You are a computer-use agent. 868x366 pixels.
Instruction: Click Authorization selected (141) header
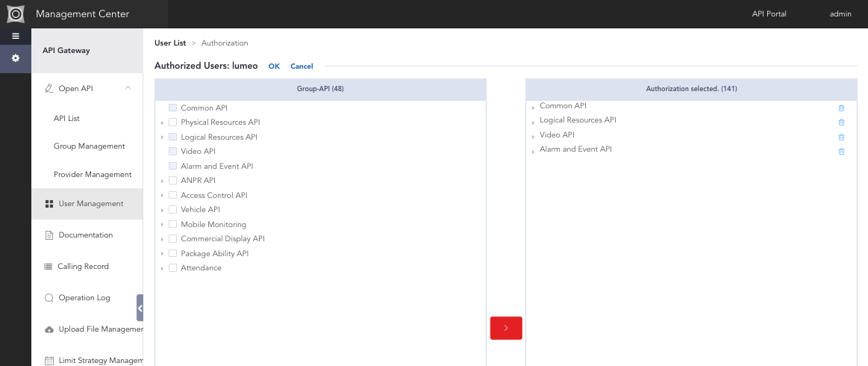click(691, 89)
